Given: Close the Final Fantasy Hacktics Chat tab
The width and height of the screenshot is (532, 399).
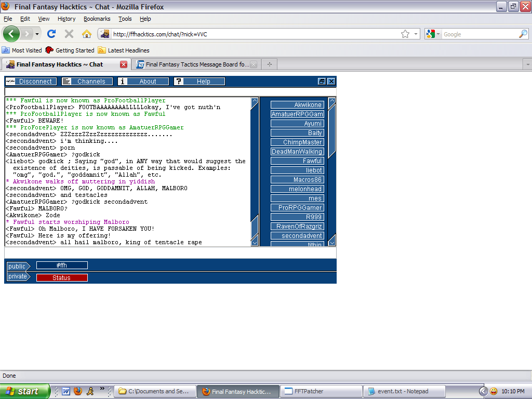Looking at the screenshot, I should pos(124,64).
